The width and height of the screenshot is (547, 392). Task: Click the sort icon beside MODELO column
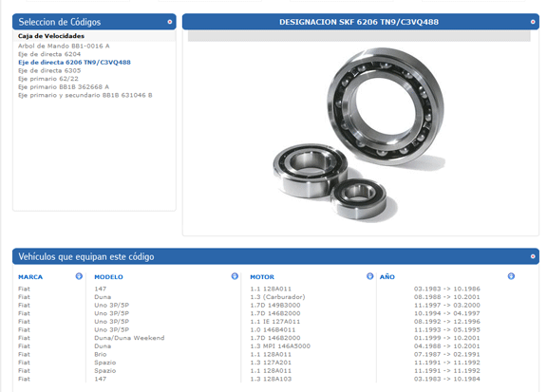[x=235, y=276]
